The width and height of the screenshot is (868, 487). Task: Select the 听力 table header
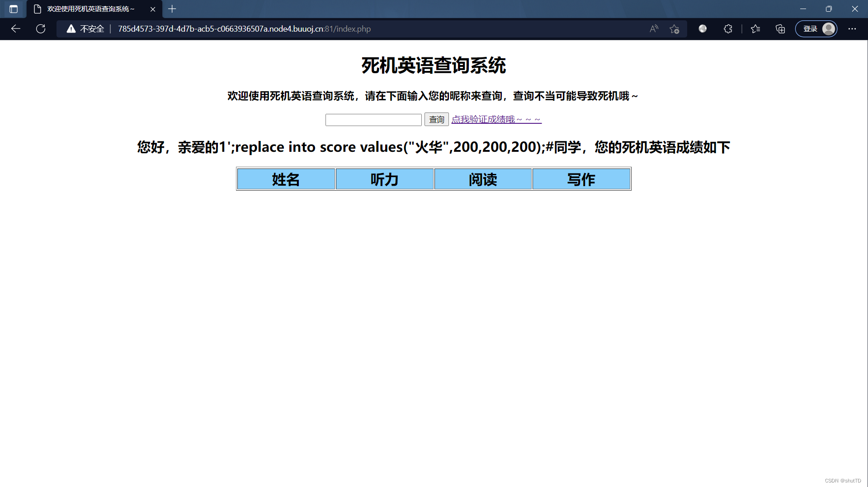pos(384,179)
